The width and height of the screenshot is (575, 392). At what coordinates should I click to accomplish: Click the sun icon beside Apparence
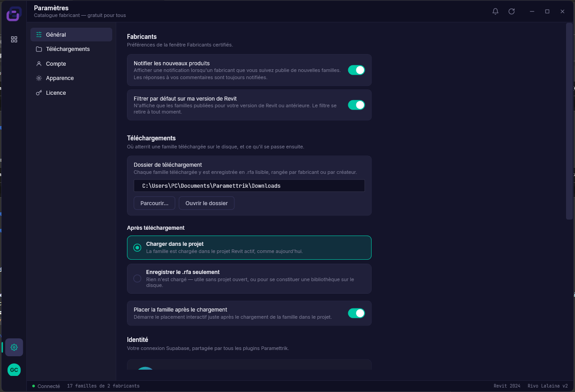tap(39, 78)
